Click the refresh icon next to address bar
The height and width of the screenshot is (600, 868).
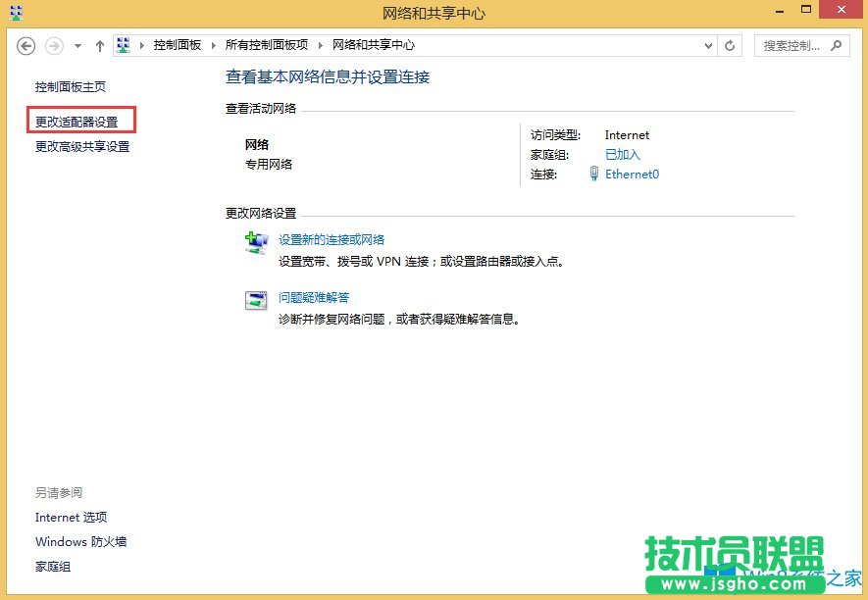point(729,44)
